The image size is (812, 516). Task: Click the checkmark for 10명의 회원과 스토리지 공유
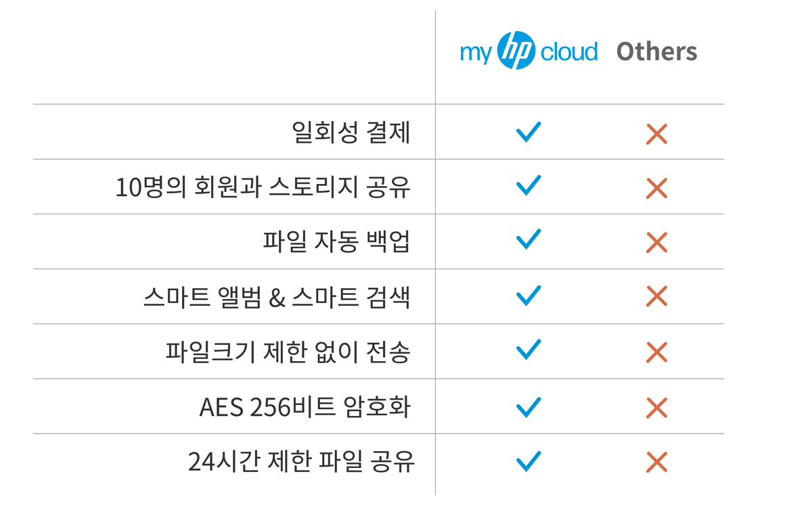click(528, 185)
